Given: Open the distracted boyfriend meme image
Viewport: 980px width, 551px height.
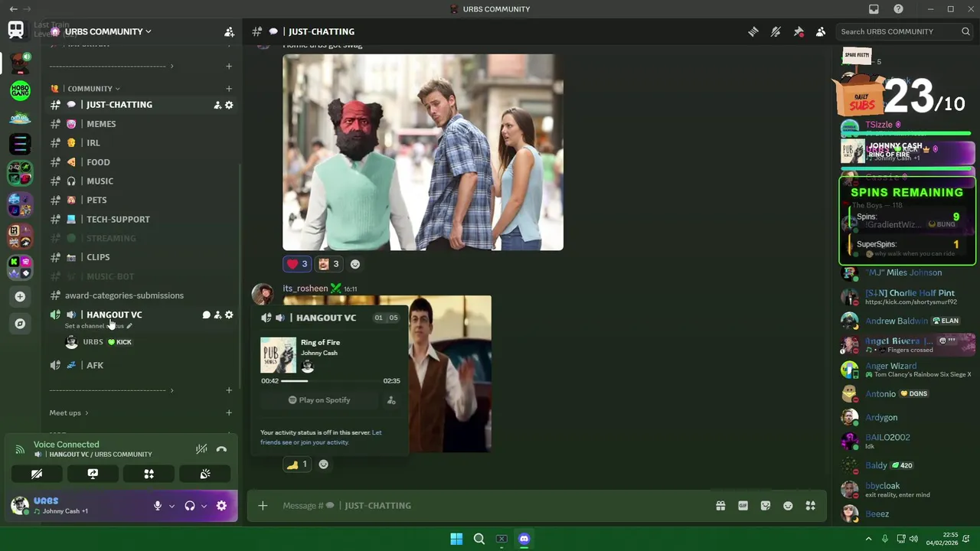Looking at the screenshot, I should click(423, 152).
